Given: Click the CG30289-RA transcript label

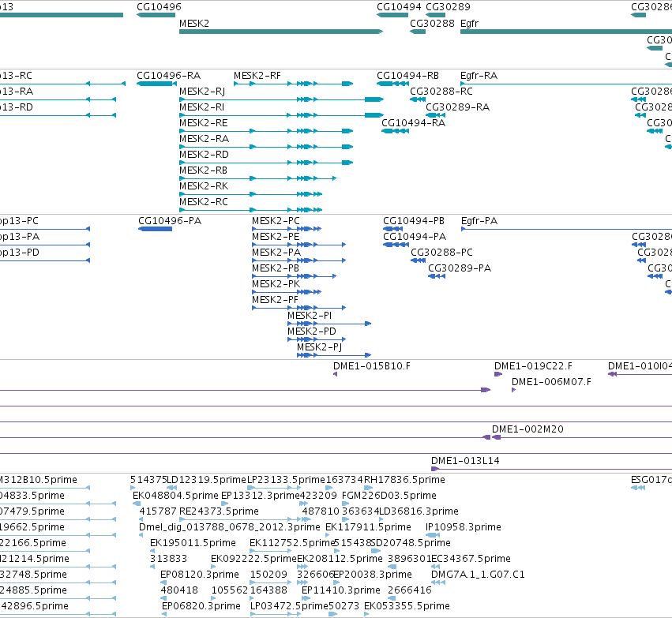Looking at the screenshot, I should 457,107.
